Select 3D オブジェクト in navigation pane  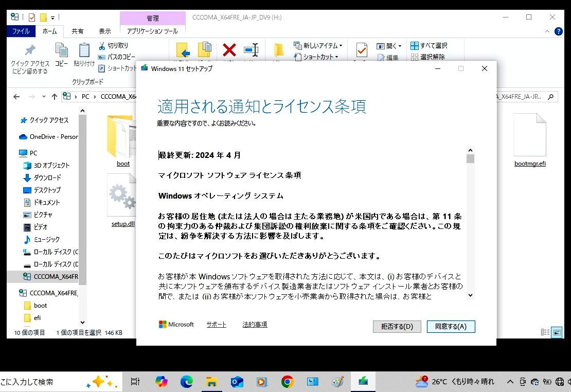[x=46, y=166]
